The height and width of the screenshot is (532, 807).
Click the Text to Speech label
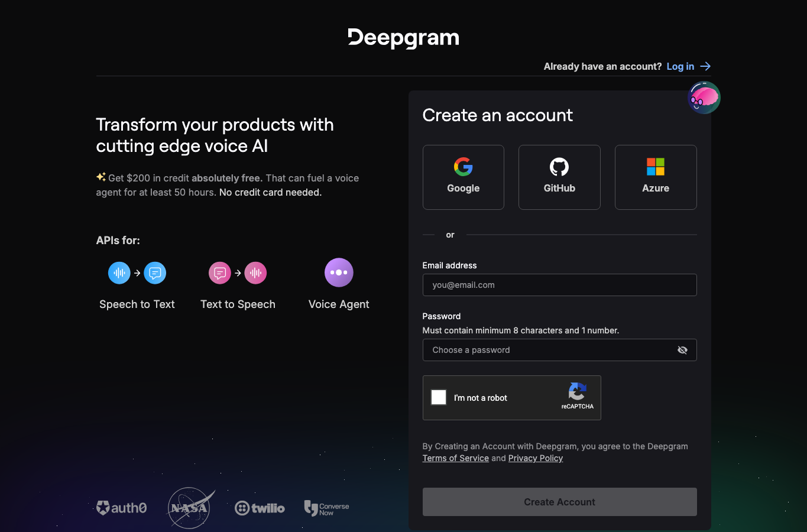click(238, 304)
